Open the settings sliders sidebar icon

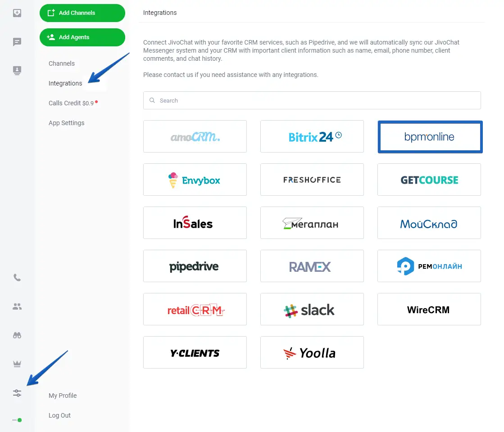(x=17, y=393)
